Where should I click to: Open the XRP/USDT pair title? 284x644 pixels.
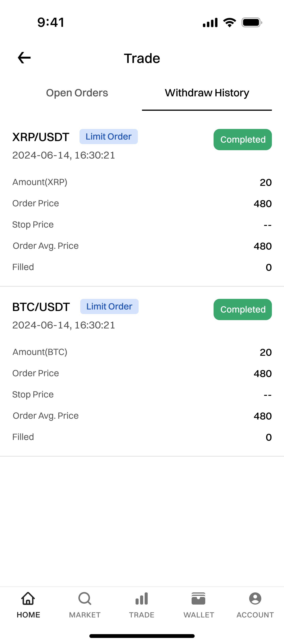point(41,137)
